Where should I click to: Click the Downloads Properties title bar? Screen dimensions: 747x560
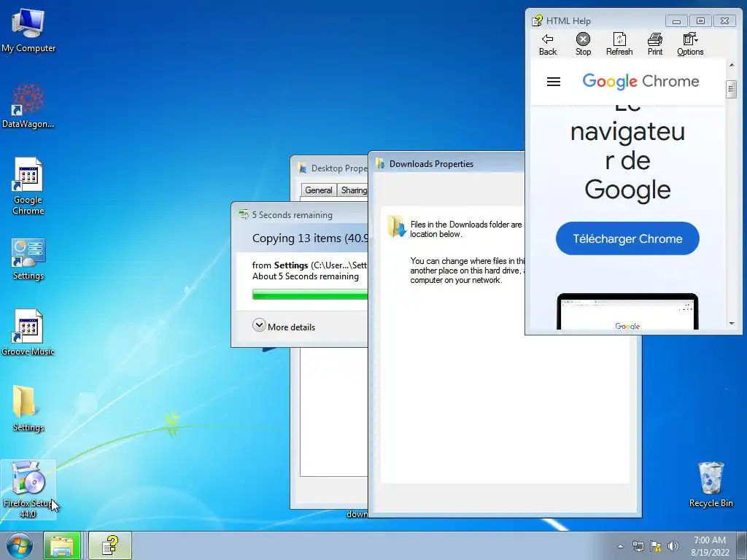pyautogui.click(x=447, y=164)
